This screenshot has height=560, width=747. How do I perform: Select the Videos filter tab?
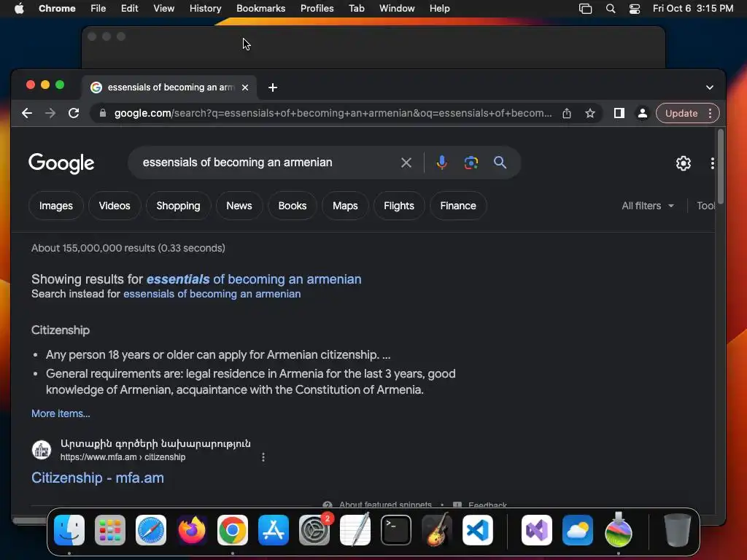[x=115, y=206]
